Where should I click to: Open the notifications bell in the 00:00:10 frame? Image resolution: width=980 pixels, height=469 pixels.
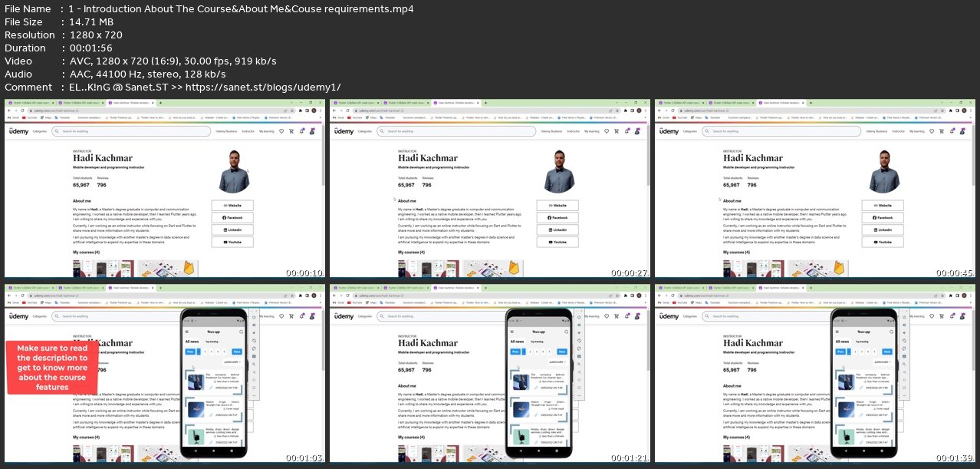[301, 131]
